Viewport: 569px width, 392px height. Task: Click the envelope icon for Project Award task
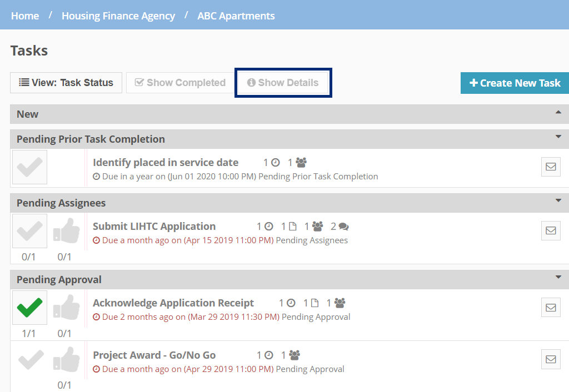(551, 359)
